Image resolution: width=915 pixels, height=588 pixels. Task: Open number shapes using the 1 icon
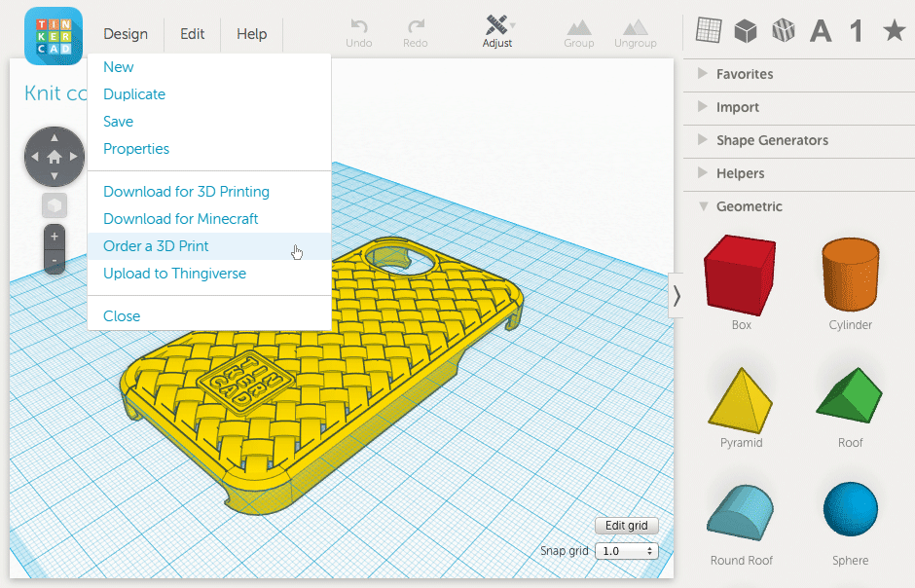(856, 30)
